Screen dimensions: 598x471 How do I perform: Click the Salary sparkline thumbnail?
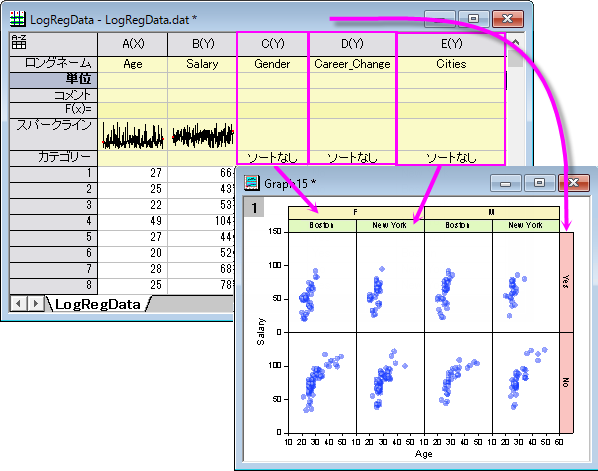click(x=203, y=135)
